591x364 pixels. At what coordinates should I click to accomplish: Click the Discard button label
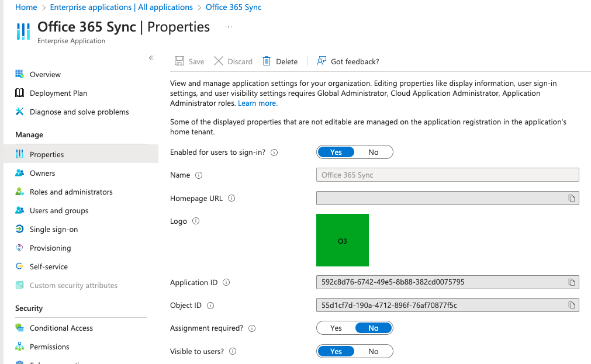(240, 61)
